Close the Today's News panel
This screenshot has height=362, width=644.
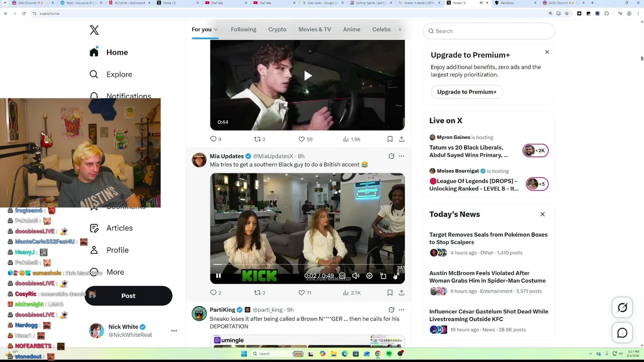(542, 214)
